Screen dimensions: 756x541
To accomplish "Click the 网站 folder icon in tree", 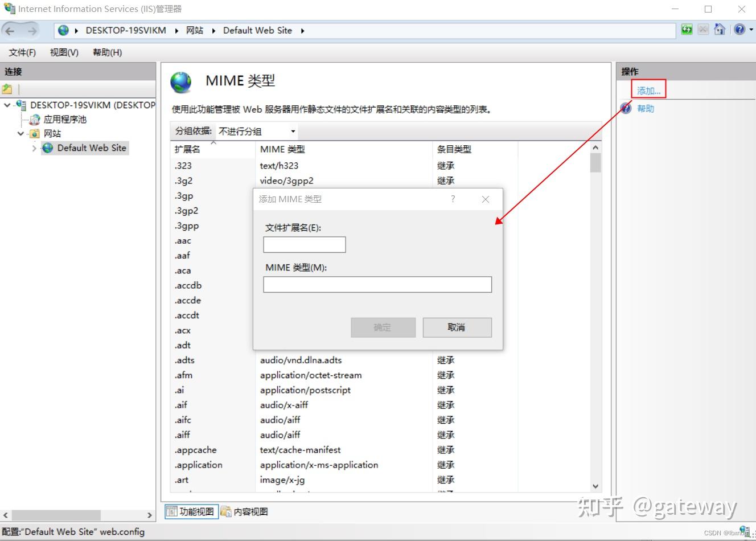I will coord(35,134).
